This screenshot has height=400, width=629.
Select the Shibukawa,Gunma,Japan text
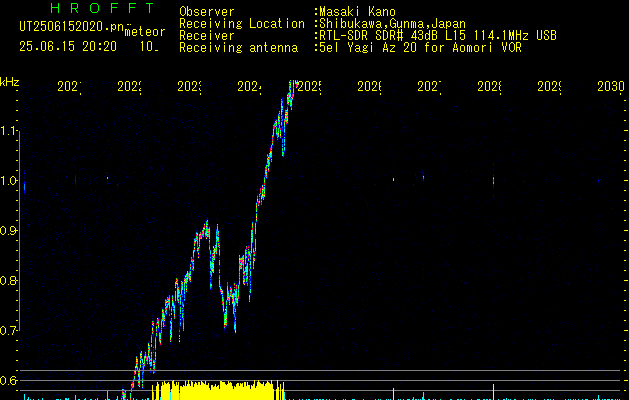tap(392, 24)
